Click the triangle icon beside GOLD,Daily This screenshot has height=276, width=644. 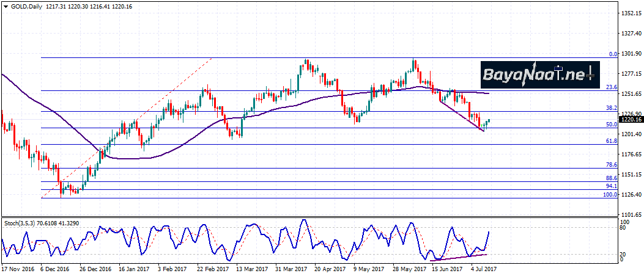[x=6, y=5]
